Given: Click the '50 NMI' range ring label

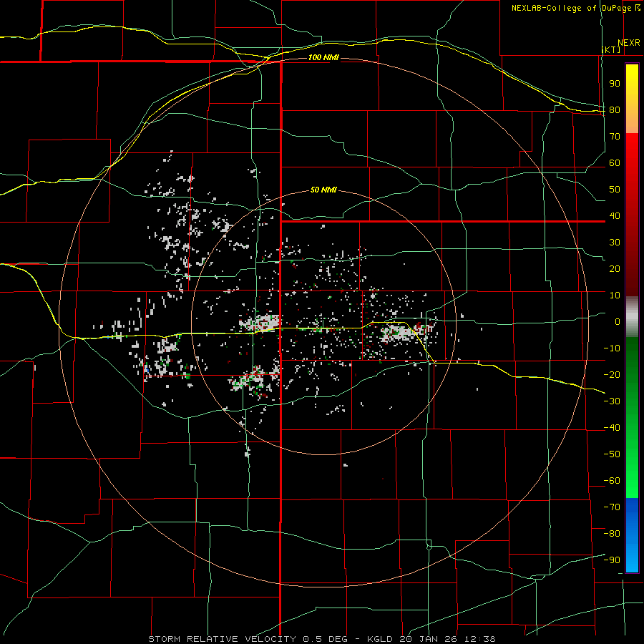Looking at the screenshot, I should click(323, 190).
